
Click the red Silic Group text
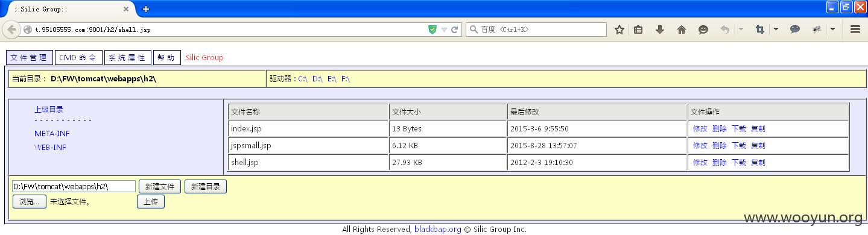point(204,58)
